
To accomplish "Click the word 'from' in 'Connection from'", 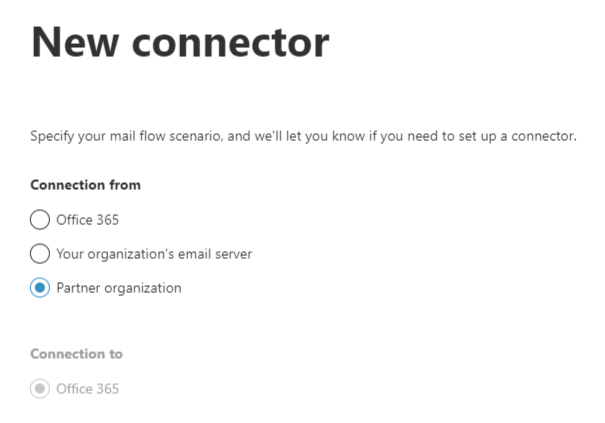I will tap(125, 185).
